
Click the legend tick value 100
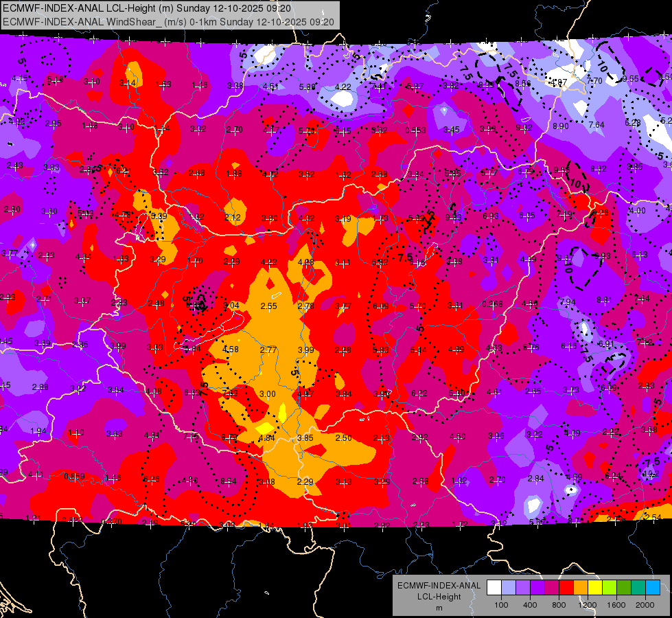click(501, 605)
